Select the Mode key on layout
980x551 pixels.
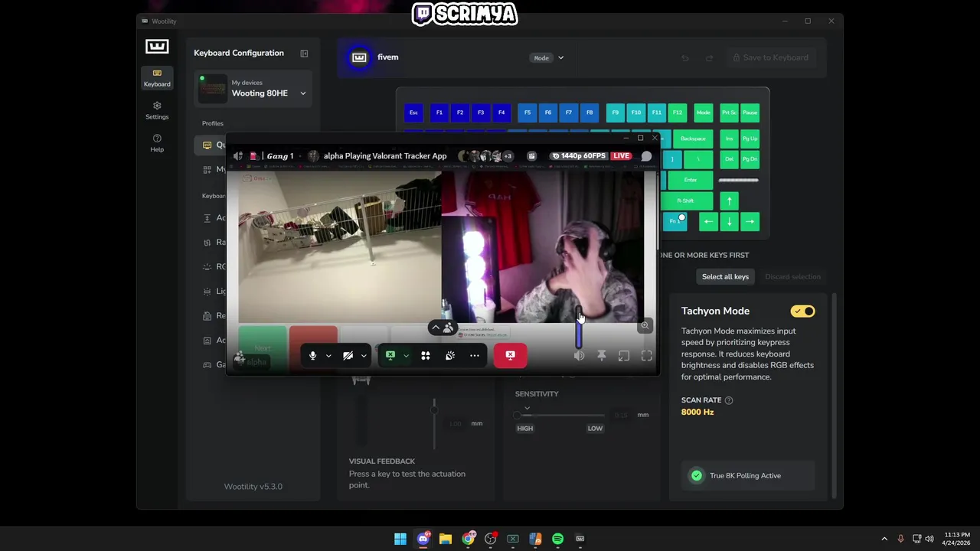[704, 112]
